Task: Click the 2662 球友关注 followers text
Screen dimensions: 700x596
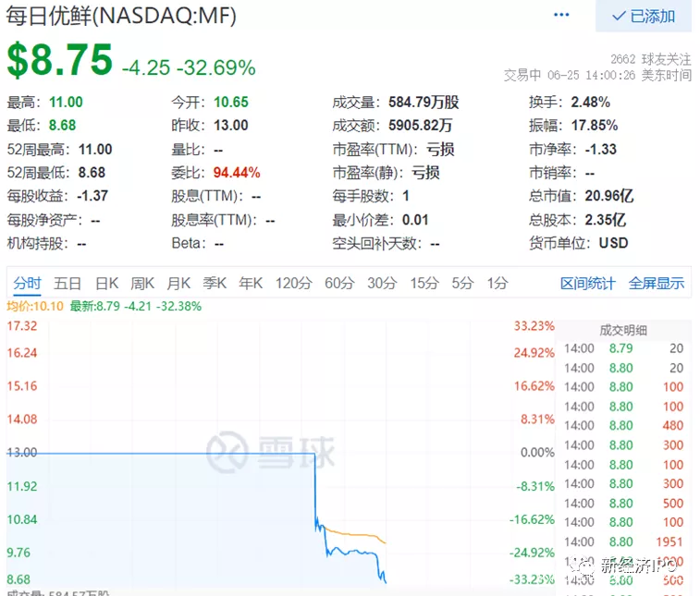Action: (x=650, y=59)
